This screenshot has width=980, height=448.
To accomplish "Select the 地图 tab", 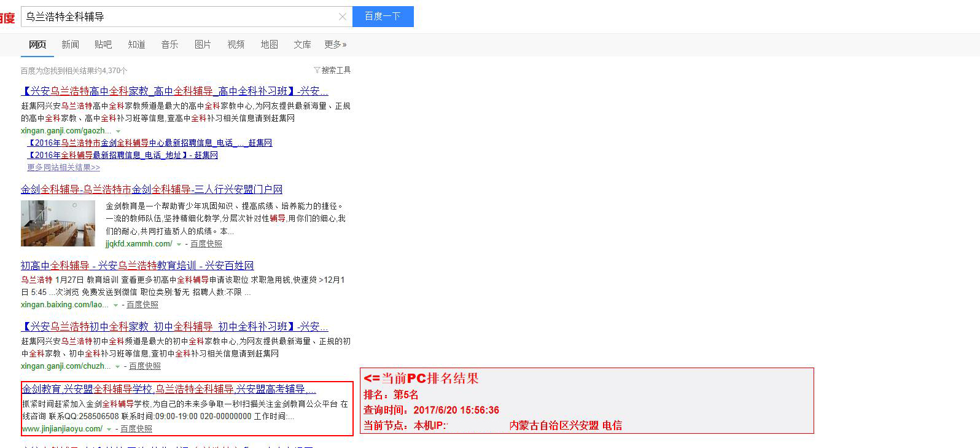I will [269, 44].
